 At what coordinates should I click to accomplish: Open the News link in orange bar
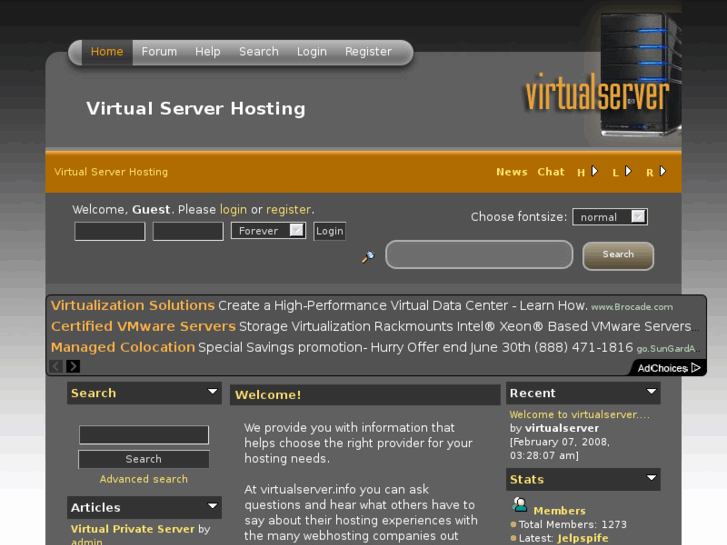point(511,172)
